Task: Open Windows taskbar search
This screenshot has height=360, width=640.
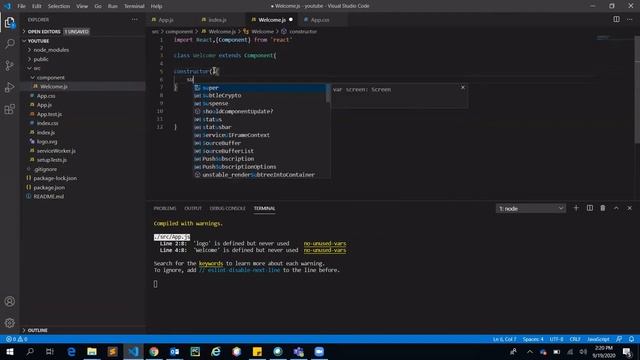Action: point(30,351)
